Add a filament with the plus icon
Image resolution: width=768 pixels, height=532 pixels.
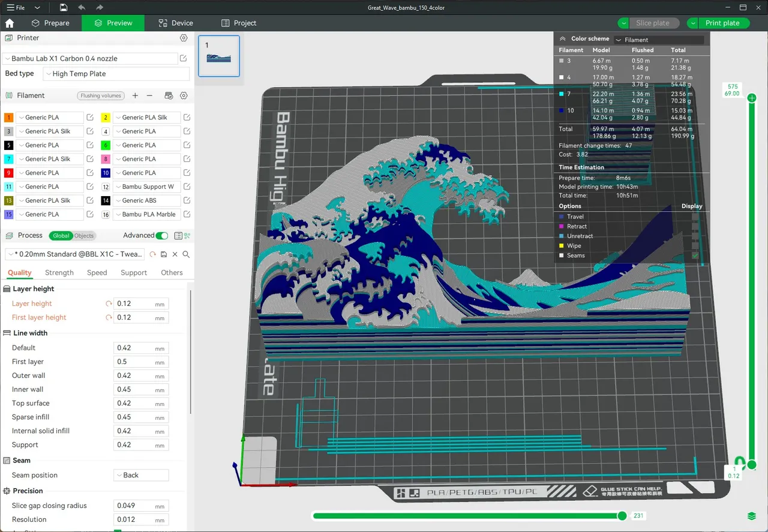(135, 95)
